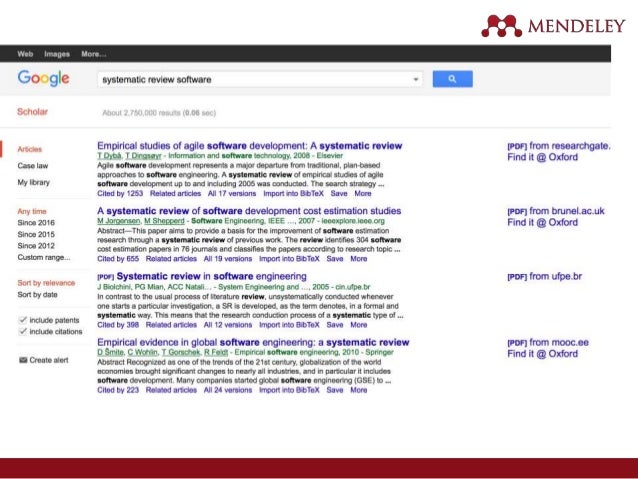
Task: Click Cited by 398
Action: pos(118,325)
